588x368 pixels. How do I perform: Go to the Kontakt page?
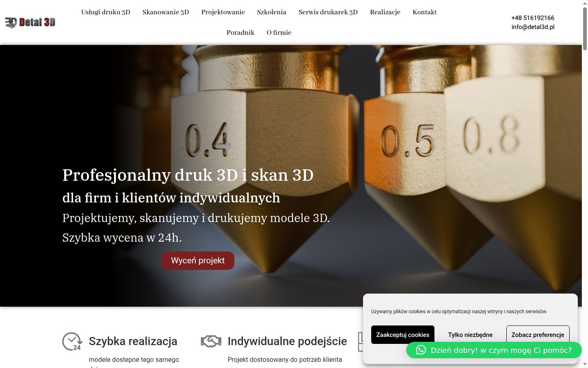click(x=425, y=12)
